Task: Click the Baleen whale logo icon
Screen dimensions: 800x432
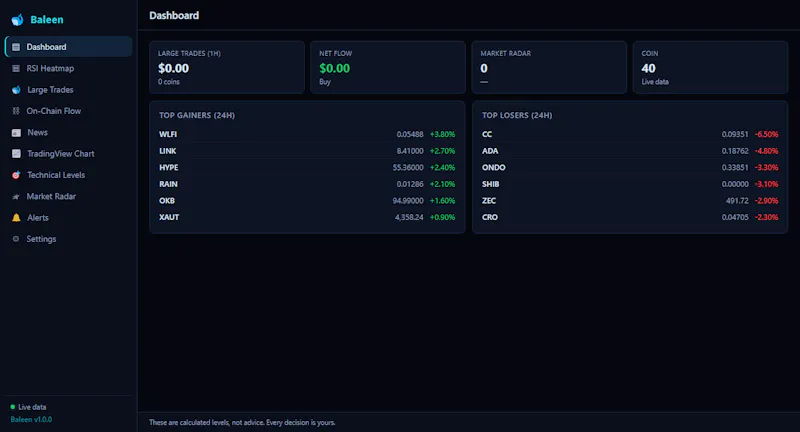Action: (x=17, y=20)
